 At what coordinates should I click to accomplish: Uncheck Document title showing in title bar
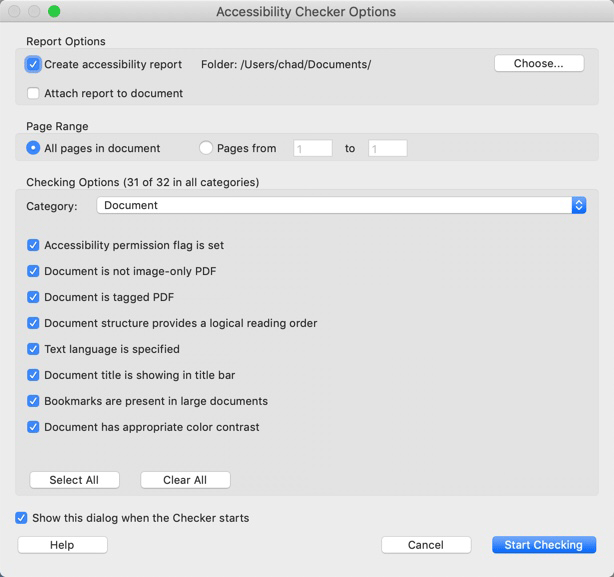(x=33, y=375)
